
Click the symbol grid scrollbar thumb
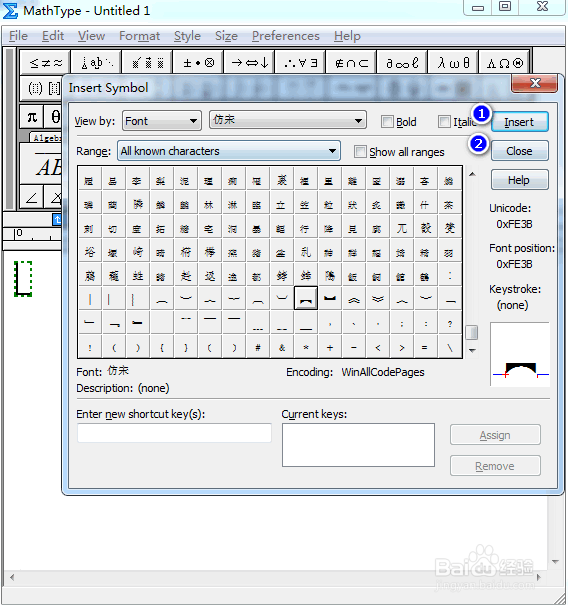472,333
